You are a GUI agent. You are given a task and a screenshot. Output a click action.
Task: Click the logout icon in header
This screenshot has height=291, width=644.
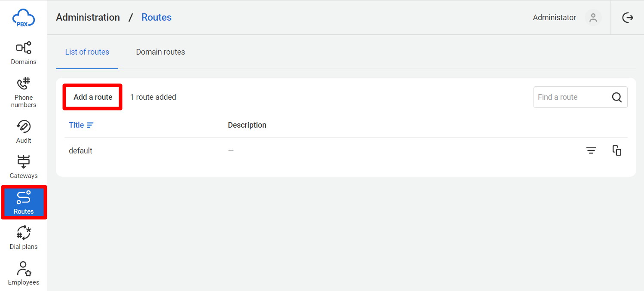(x=628, y=18)
